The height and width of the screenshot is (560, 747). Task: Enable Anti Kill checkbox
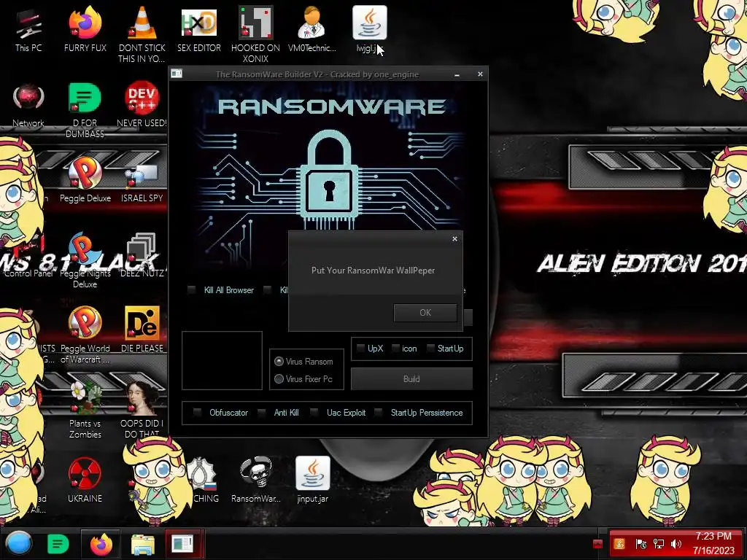click(x=262, y=413)
